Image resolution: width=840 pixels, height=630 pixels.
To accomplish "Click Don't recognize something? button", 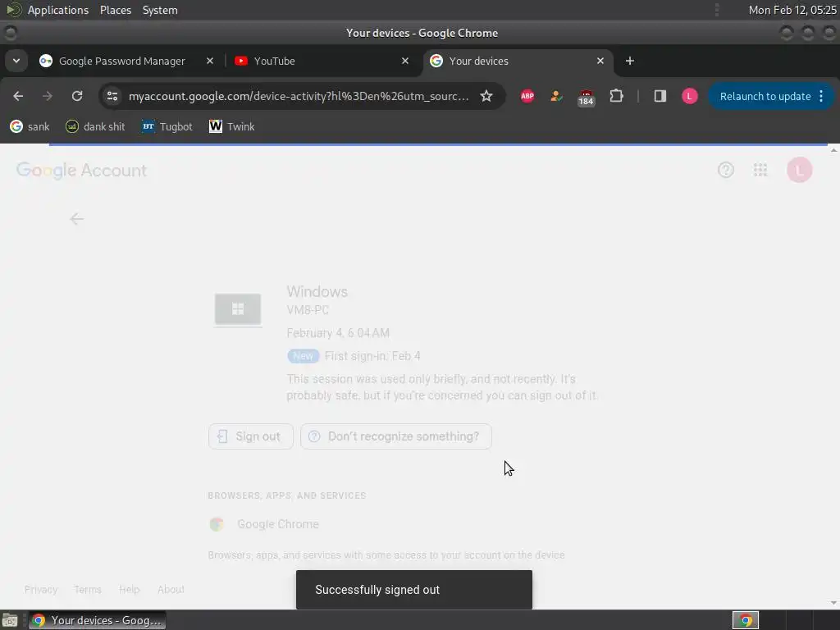I will 396,436.
